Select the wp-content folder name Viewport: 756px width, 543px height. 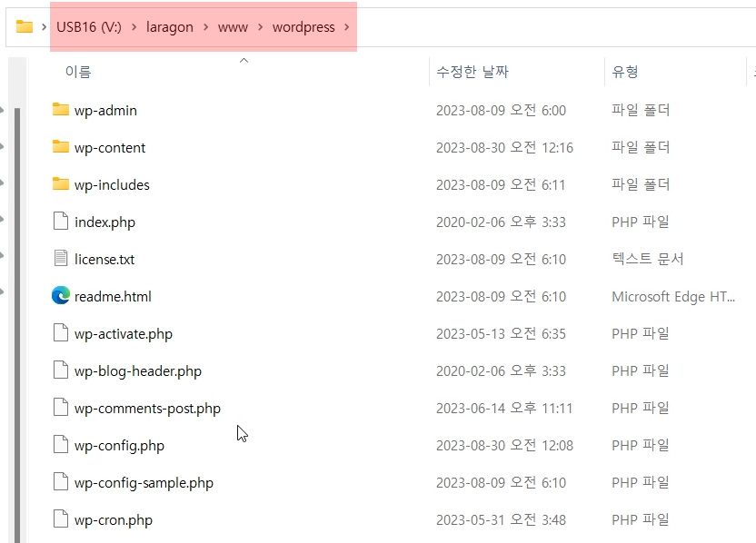click(x=110, y=147)
